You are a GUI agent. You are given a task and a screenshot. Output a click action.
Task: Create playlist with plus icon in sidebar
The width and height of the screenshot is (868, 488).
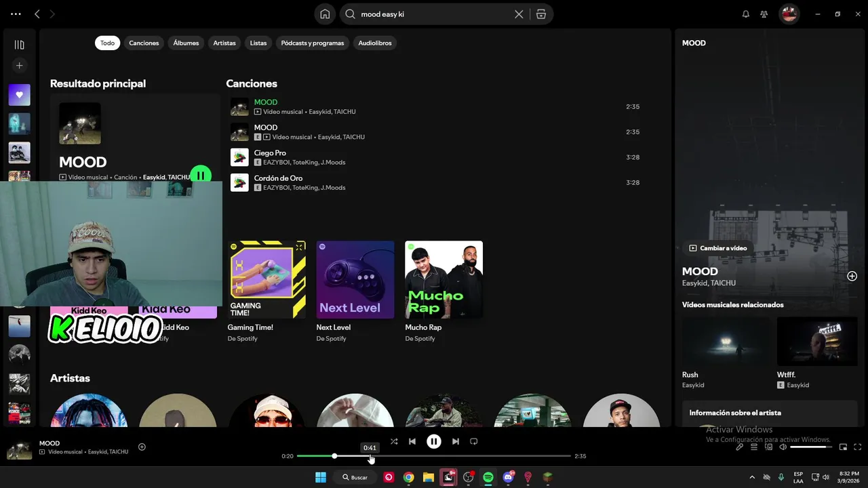coord(19,66)
